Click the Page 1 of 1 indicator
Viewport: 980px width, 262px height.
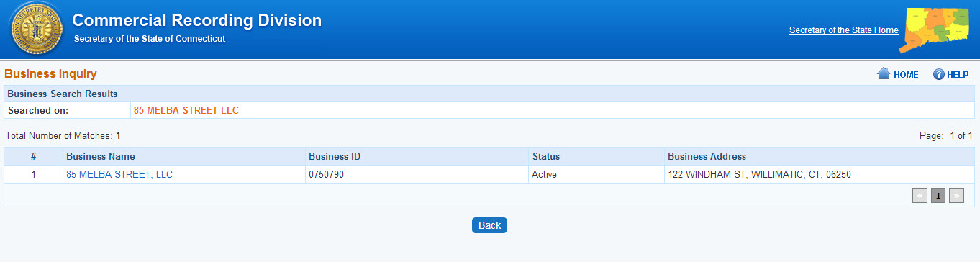point(946,135)
